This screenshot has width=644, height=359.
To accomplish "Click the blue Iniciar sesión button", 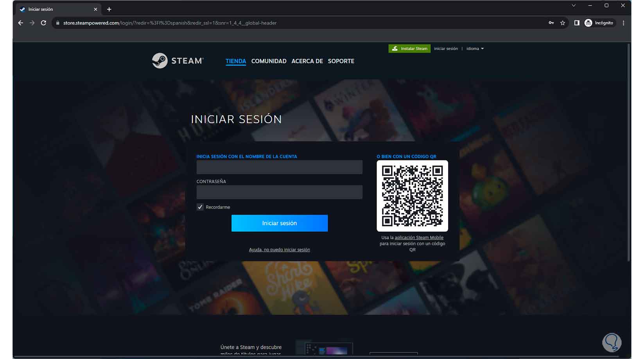I will coord(280,223).
